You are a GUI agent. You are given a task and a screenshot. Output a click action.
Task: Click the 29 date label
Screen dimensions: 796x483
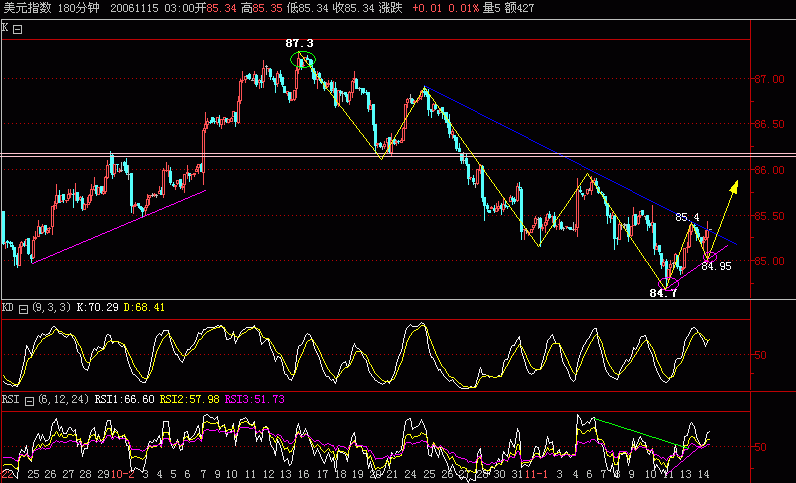pos(104,474)
